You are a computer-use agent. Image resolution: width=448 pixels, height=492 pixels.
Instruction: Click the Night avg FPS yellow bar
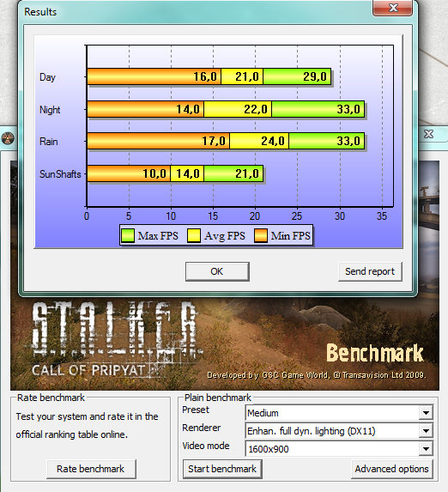(238, 109)
